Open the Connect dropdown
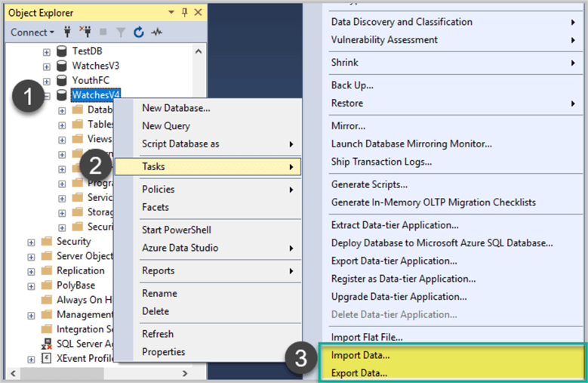Screen dimensions: 588x383 pos(32,32)
